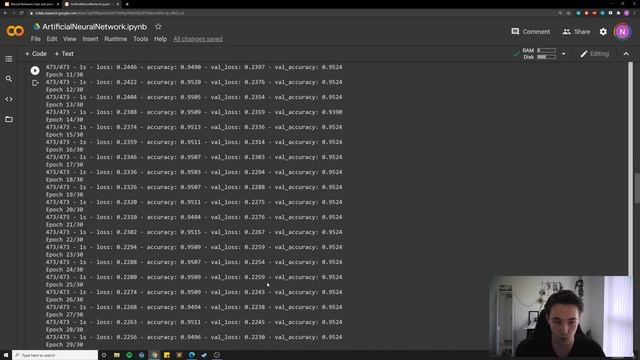Add a new Text cell

pyautogui.click(x=64, y=53)
